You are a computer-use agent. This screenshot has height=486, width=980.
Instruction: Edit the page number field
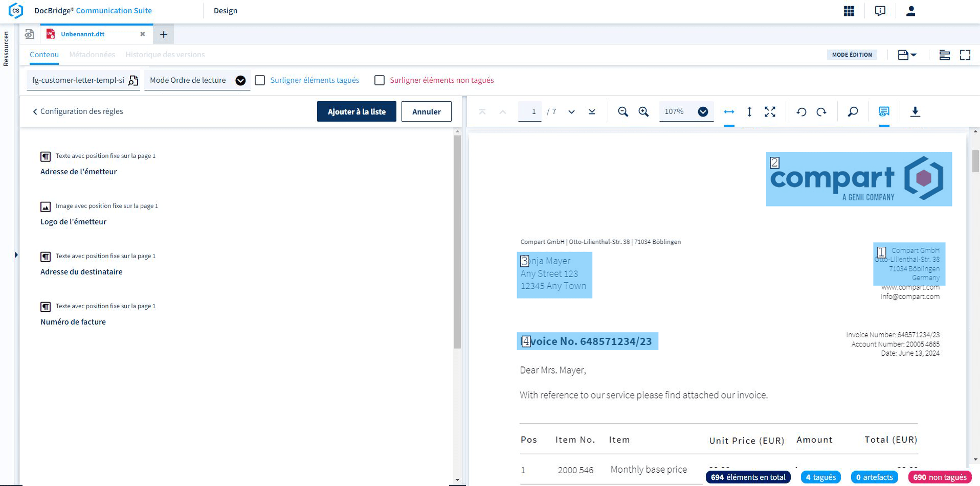(530, 111)
